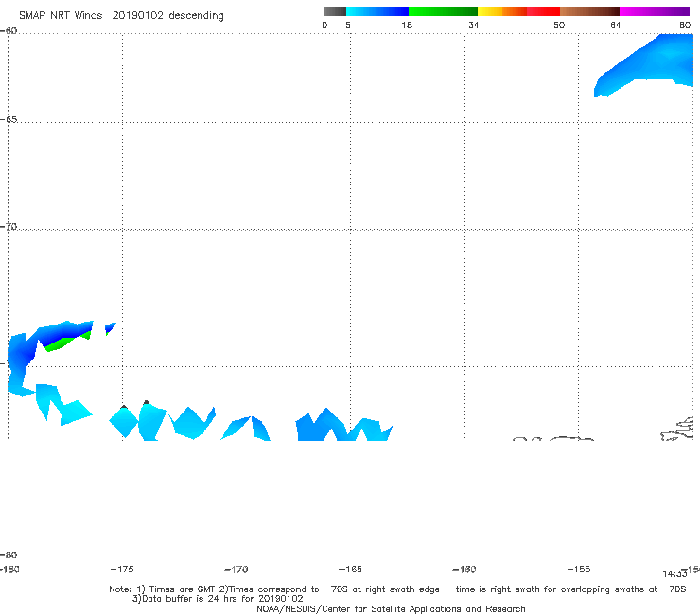Screen dimensions: 700x615
Task: Click the coastline outline at the lower right of the map
Action: (677, 429)
